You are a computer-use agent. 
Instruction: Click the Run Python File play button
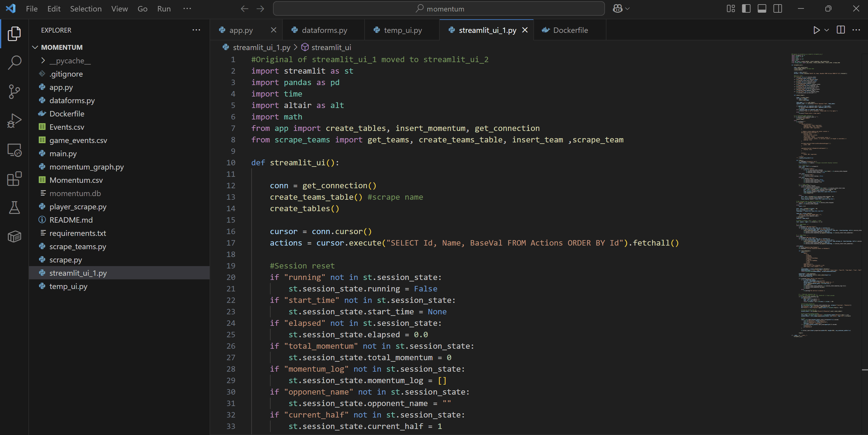pyautogui.click(x=816, y=30)
